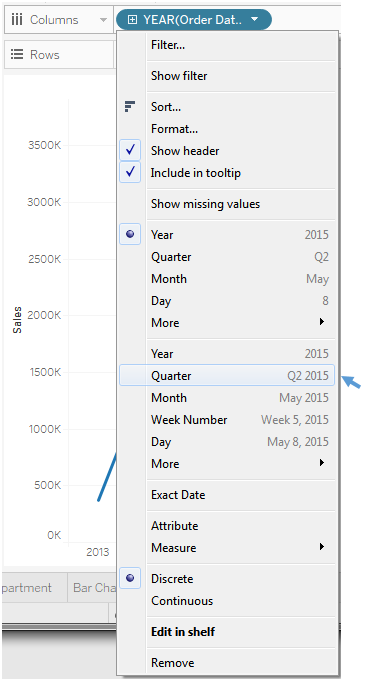
Task: Open the YEAR(Order Date) pill dropdown arrow
Action: pyautogui.click(x=255, y=20)
